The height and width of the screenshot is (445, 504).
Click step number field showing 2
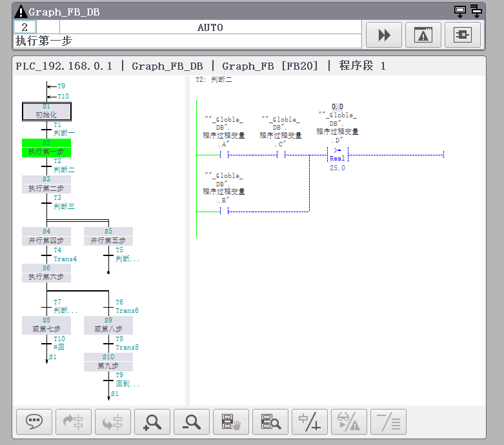coord(25,27)
